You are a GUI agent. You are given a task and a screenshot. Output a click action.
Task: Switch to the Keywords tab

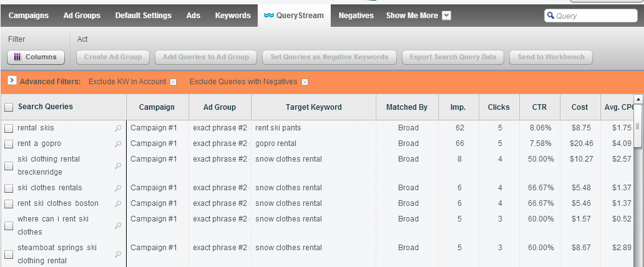pos(233,16)
